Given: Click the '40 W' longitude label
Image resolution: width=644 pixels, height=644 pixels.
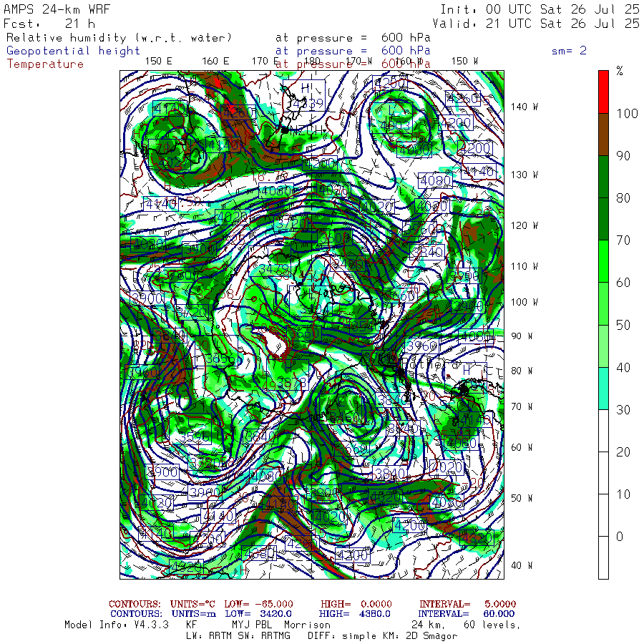Looking at the screenshot, I should click(522, 565).
